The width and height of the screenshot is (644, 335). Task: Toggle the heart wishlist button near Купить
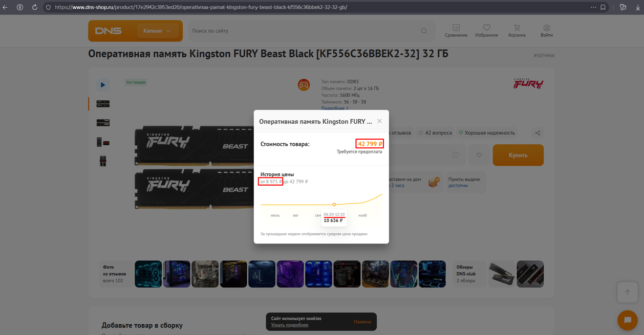[479, 155]
